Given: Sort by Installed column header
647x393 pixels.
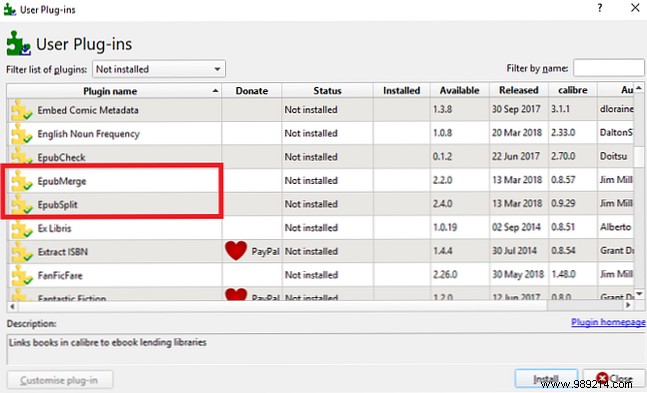Looking at the screenshot, I should (x=401, y=91).
